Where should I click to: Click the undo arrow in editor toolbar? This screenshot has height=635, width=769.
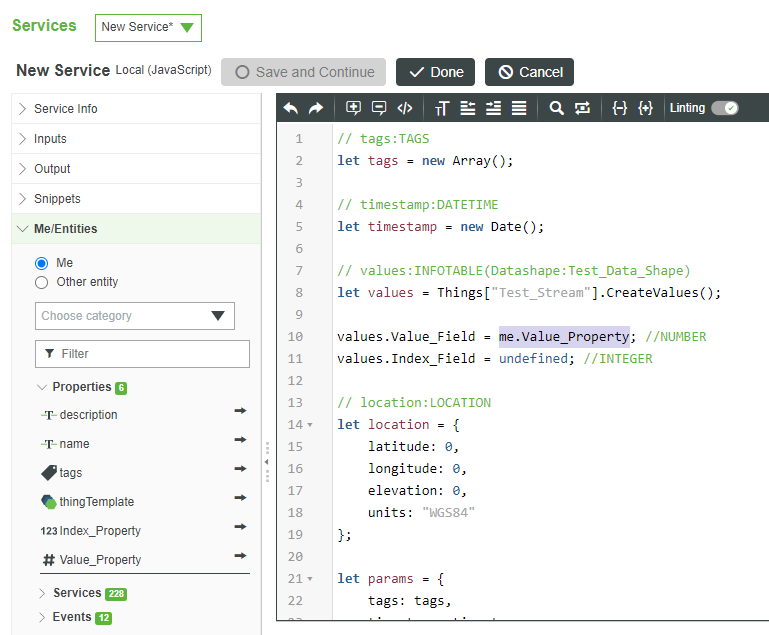coord(291,108)
